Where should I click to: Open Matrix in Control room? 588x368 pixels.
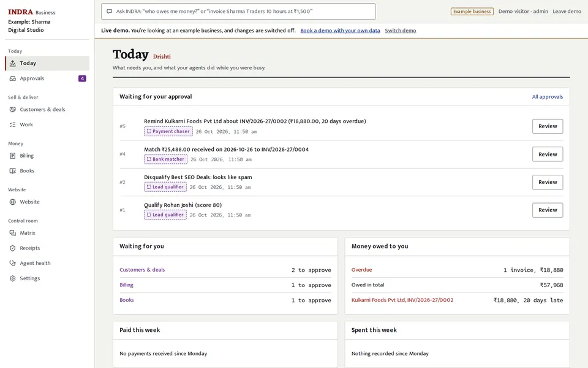point(47,233)
